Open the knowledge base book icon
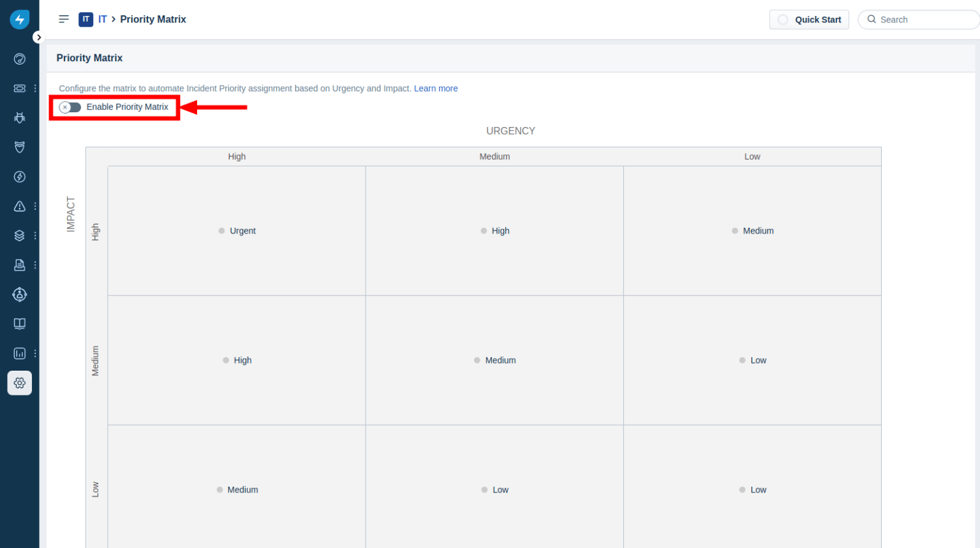The width and height of the screenshot is (980, 548). pos(19,323)
